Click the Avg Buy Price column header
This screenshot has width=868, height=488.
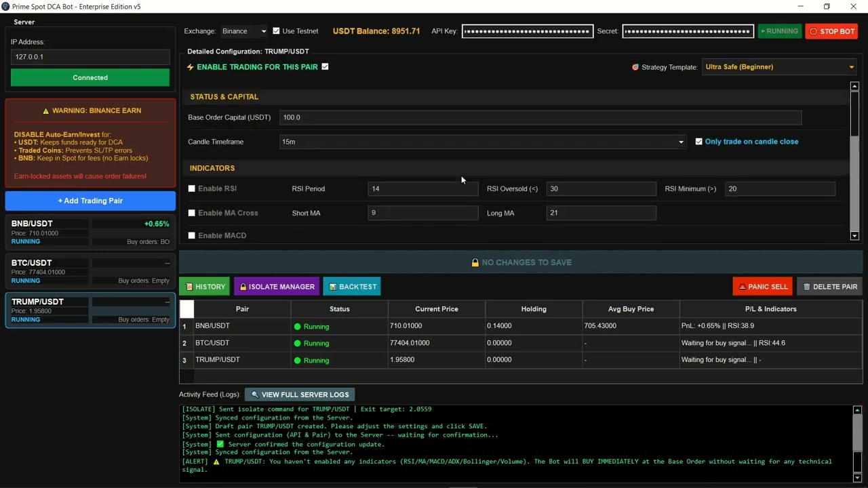631,309
